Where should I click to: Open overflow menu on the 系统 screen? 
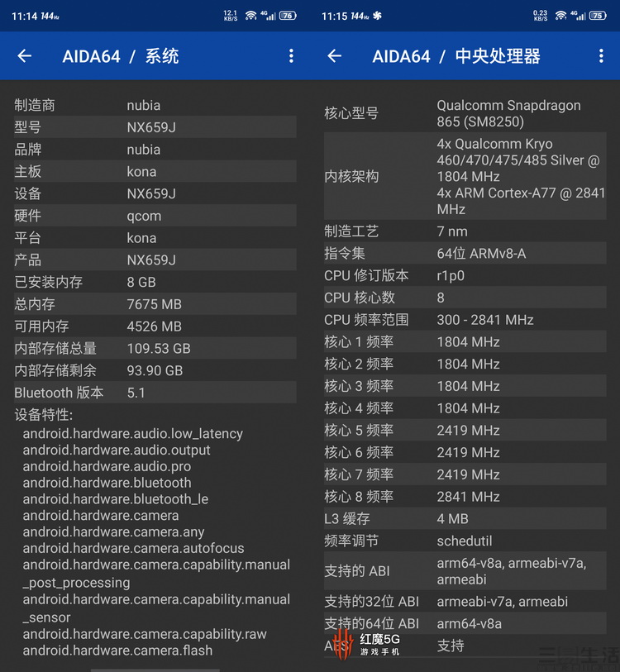pos(291,55)
